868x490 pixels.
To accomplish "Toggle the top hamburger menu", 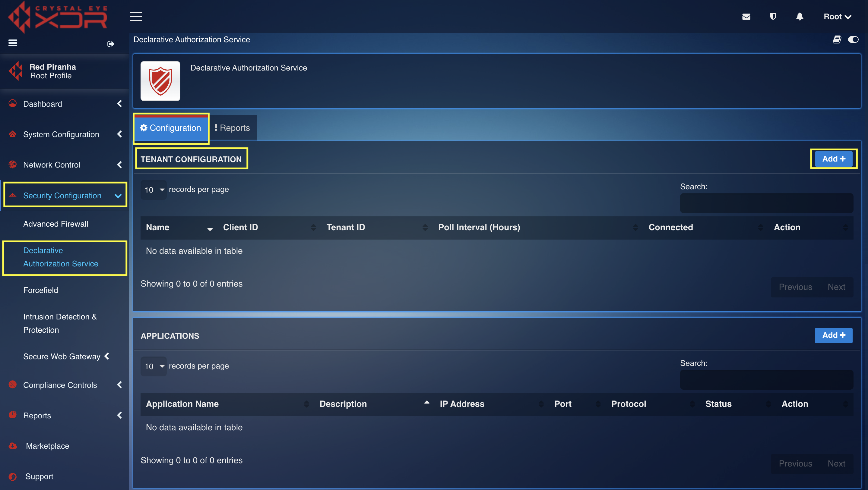I will [136, 16].
